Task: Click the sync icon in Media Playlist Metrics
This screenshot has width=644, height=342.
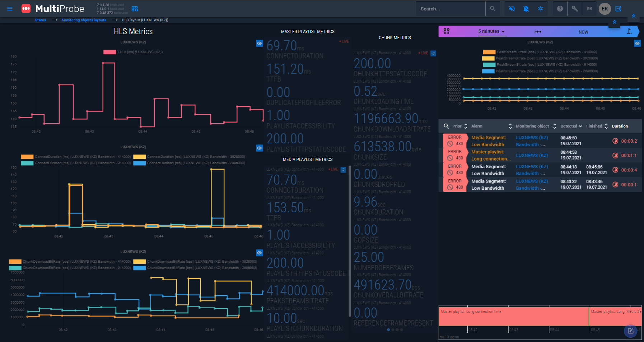Action: (x=343, y=170)
